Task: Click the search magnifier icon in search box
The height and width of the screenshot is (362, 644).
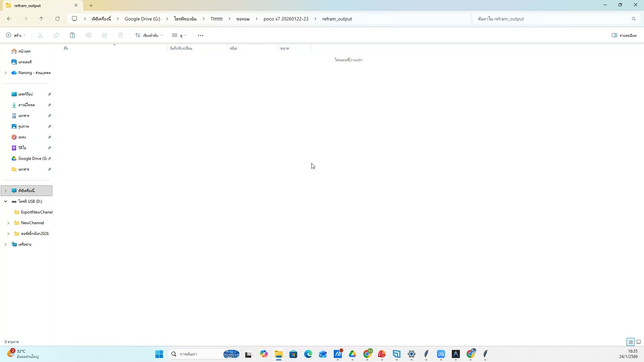Action: coord(634,19)
